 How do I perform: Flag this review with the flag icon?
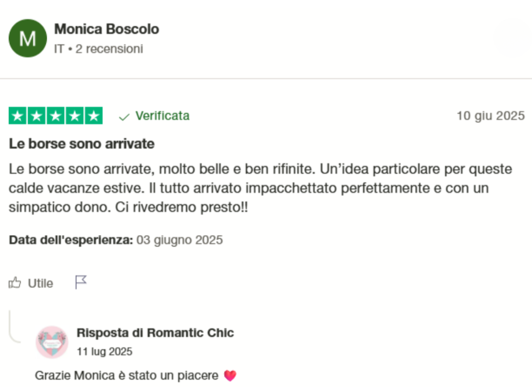(x=81, y=282)
